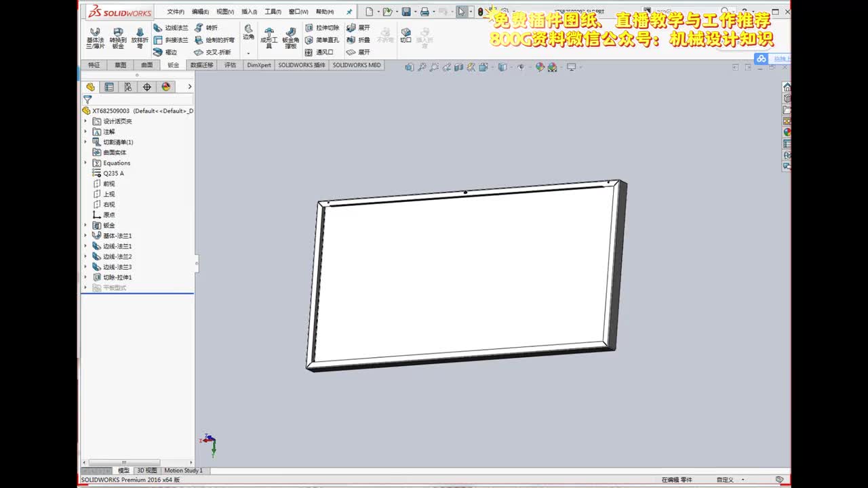Click the Simple Hole (简单直孔) tool

(x=322, y=40)
